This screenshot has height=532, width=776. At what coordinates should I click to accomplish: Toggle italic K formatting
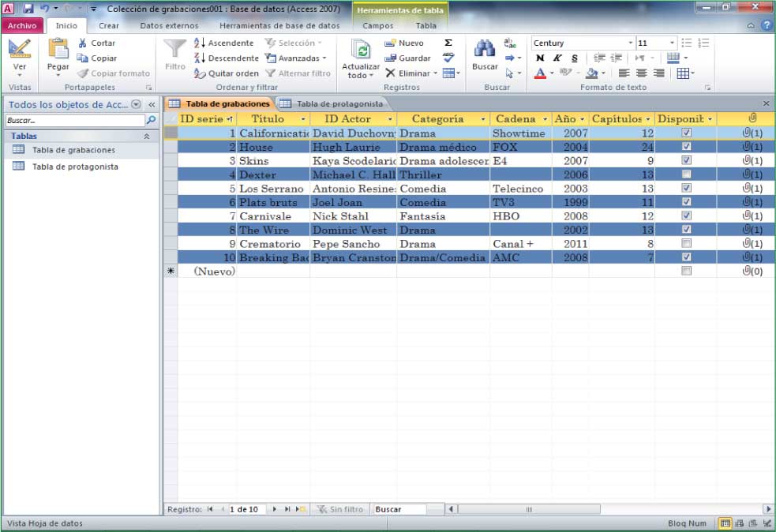click(x=557, y=58)
